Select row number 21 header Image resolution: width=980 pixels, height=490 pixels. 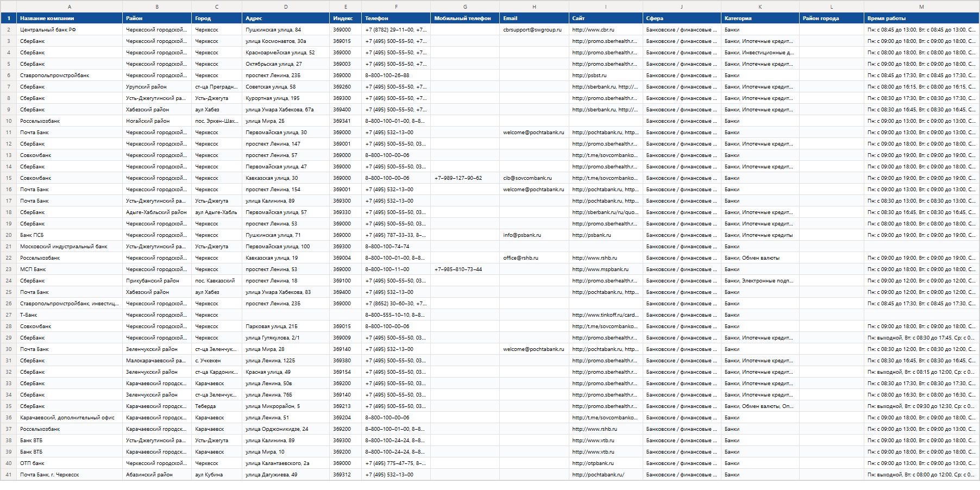pos(9,247)
